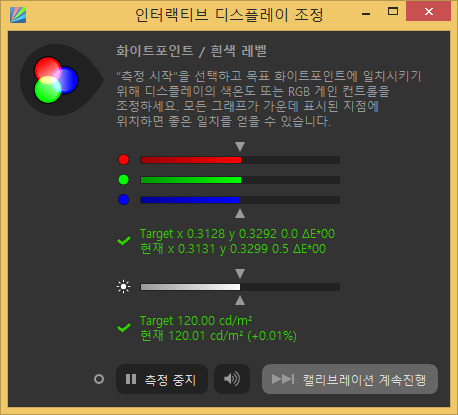Minimize the calibration window
The height and width of the screenshot is (415, 458).
tap(366, 14)
